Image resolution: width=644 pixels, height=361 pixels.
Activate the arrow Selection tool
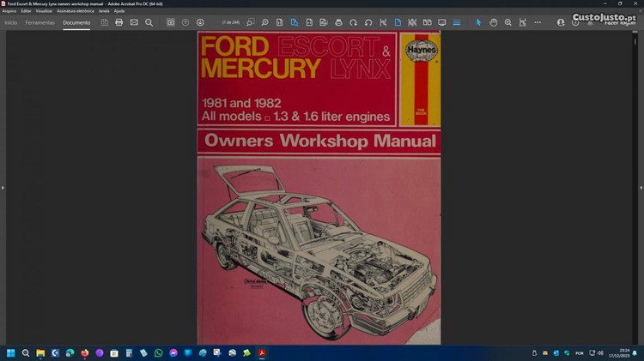click(x=479, y=22)
